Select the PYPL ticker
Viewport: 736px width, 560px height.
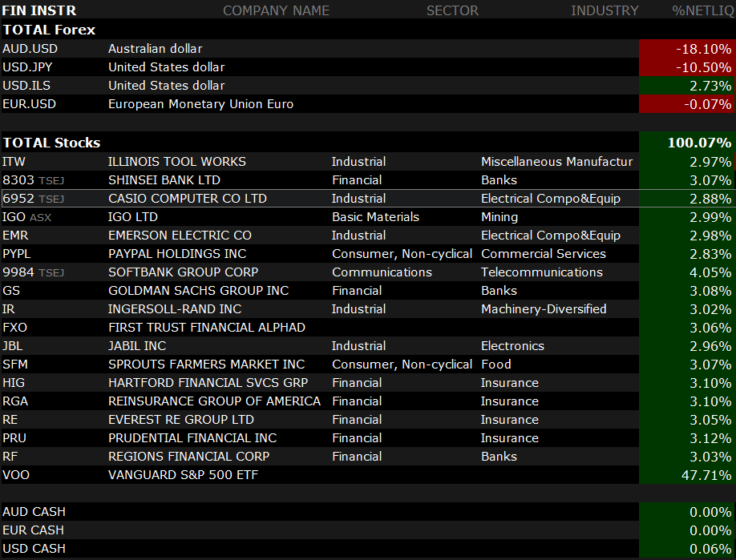[16, 254]
